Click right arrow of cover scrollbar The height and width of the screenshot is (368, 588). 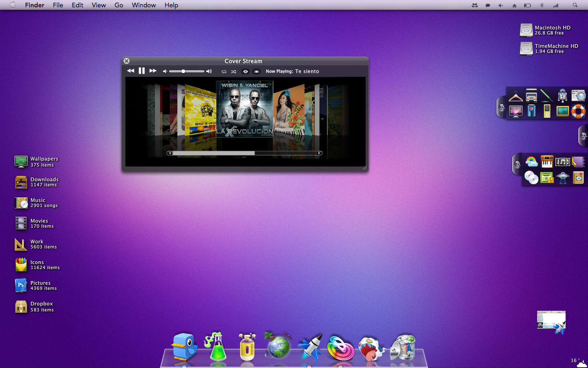(319, 153)
